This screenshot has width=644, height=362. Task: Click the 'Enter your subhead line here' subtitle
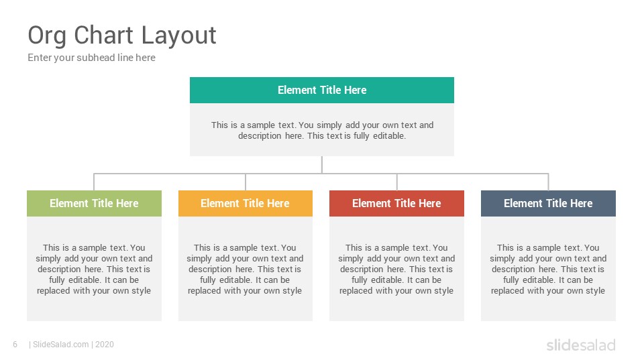click(x=92, y=58)
